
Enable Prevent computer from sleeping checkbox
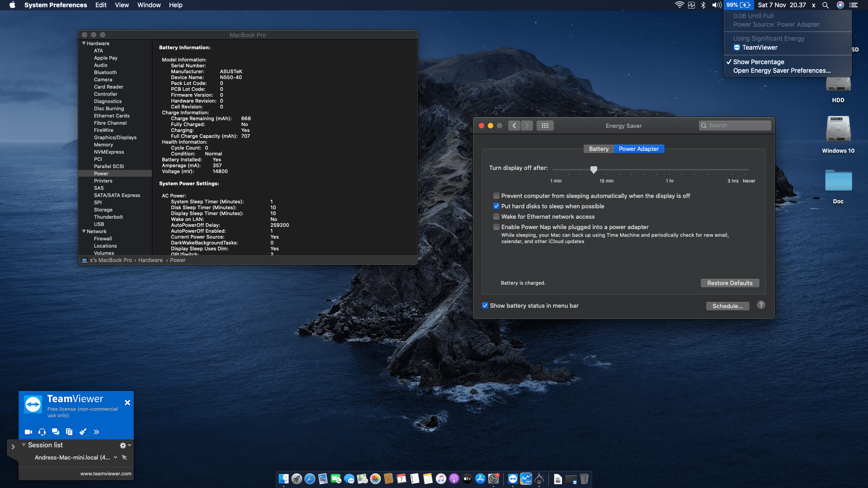(x=496, y=196)
